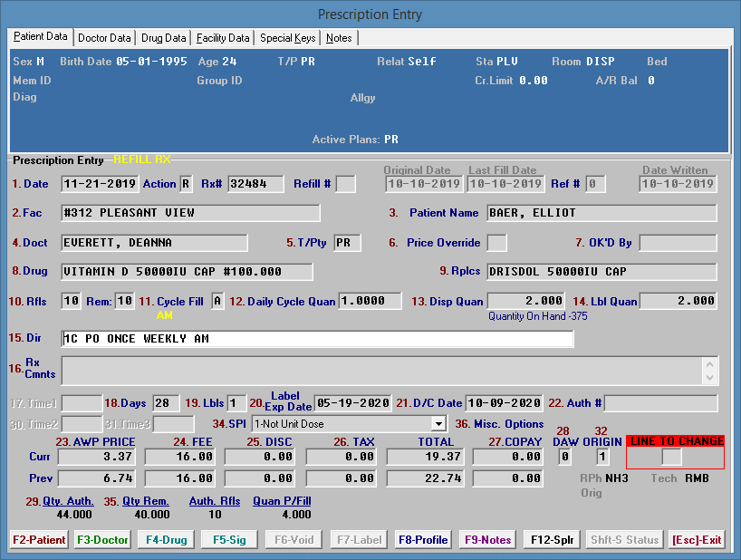Switch to the Doctor Data tab
This screenshot has height=560, width=741.
pos(104,38)
